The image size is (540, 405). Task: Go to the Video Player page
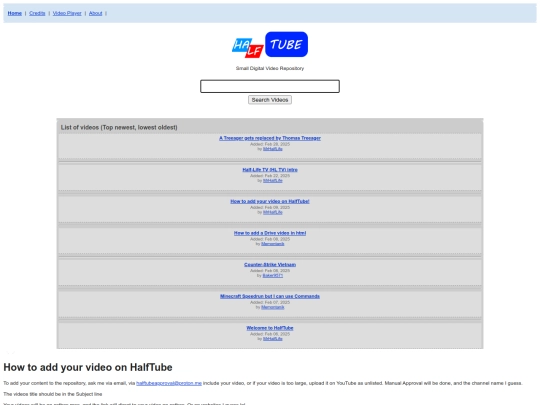point(67,13)
